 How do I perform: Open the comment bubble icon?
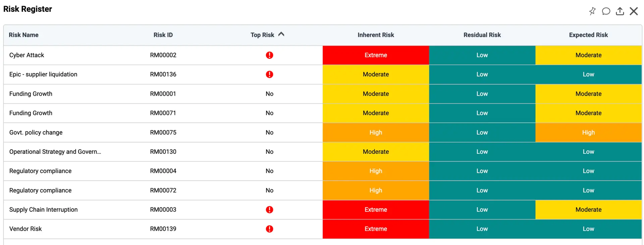click(606, 11)
